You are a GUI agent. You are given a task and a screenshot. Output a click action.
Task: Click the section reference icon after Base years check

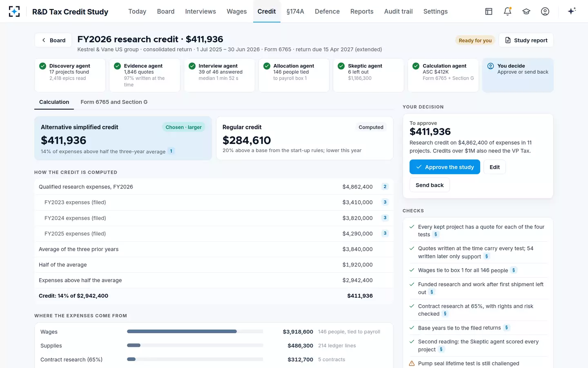[x=506, y=328]
